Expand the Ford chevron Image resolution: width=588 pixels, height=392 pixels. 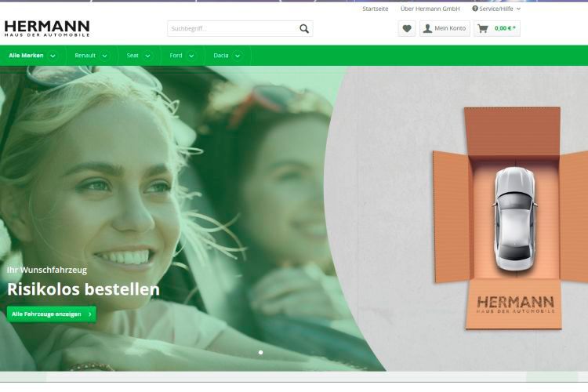tap(191, 56)
